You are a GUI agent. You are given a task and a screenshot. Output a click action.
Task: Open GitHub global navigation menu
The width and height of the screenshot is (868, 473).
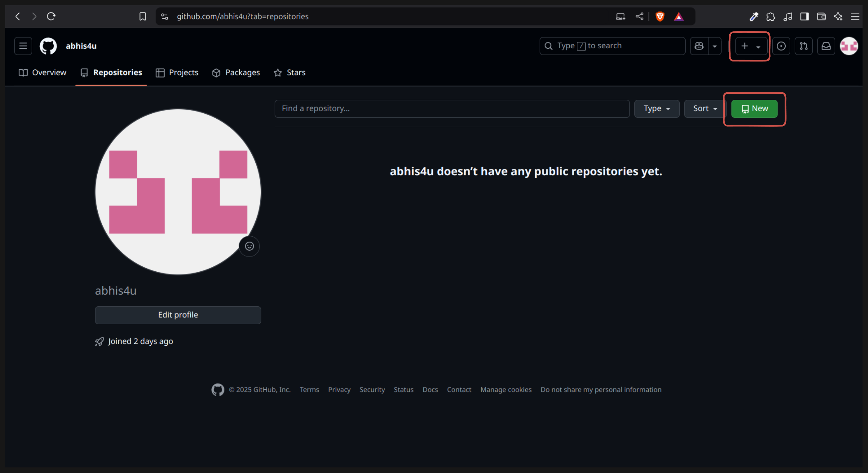pyautogui.click(x=23, y=46)
